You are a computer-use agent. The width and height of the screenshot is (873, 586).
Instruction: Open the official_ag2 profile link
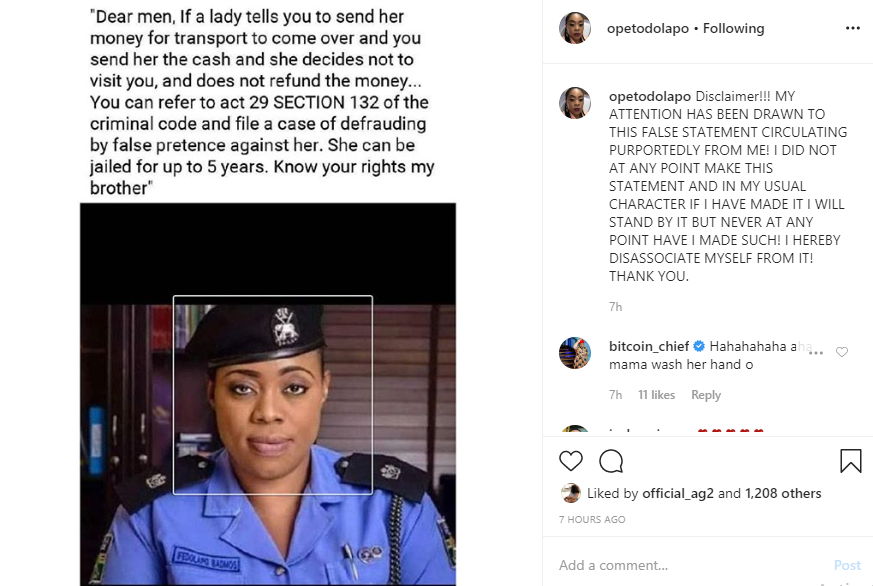click(x=678, y=493)
